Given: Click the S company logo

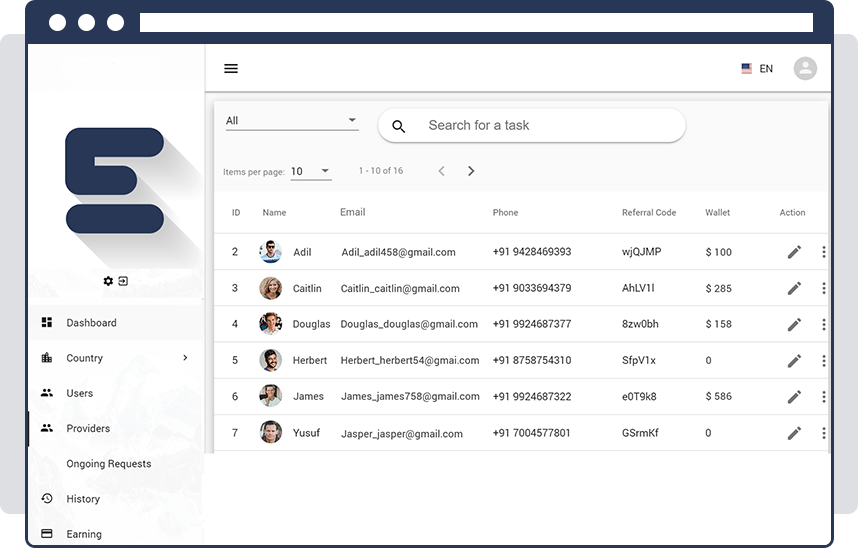Looking at the screenshot, I should [x=114, y=181].
